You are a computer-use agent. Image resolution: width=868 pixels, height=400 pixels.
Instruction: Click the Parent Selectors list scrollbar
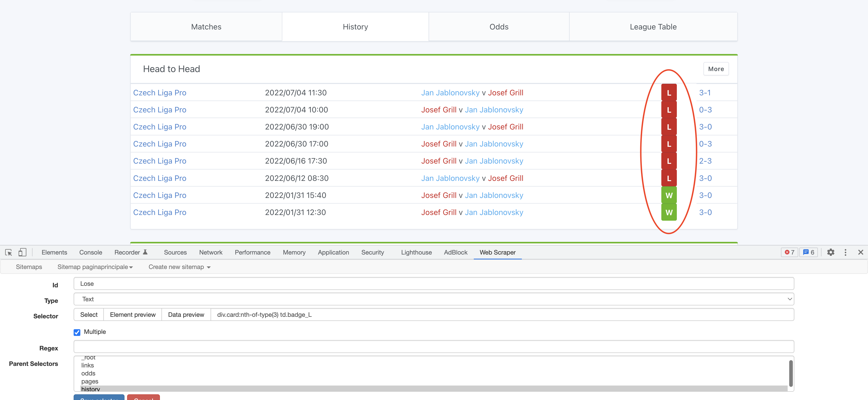coord(791,373)
